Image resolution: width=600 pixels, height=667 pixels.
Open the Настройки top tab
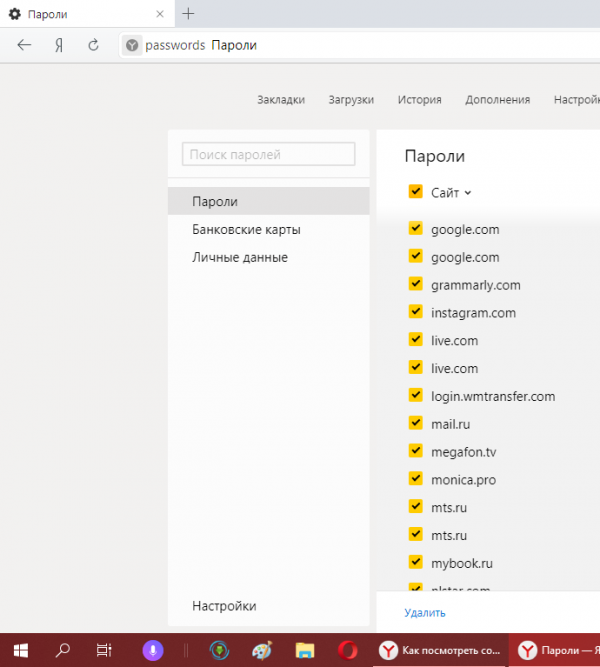coord(577,100)
